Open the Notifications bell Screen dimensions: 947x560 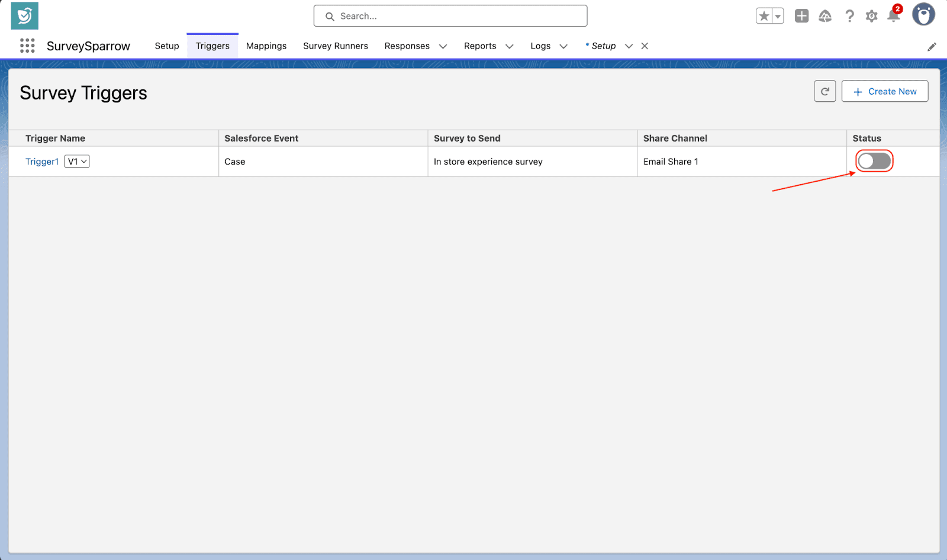(x=894, y=16)
